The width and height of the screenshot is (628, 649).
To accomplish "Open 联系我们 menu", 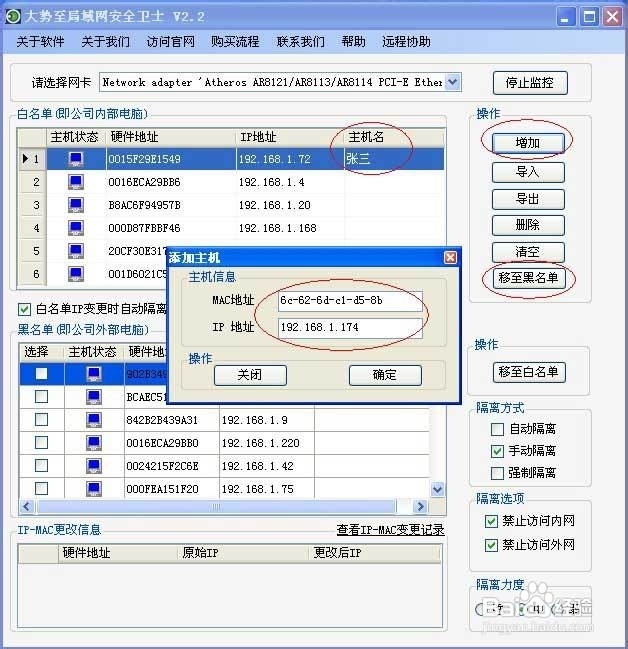I will click(301, 41).
